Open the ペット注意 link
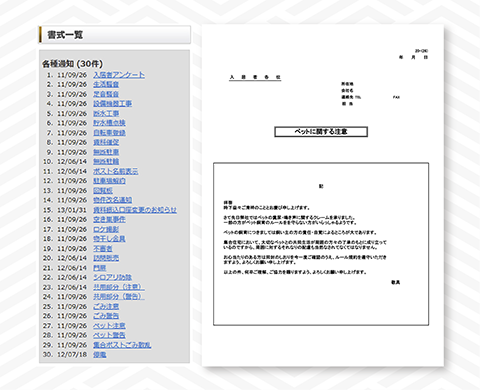 click(109, 326)
